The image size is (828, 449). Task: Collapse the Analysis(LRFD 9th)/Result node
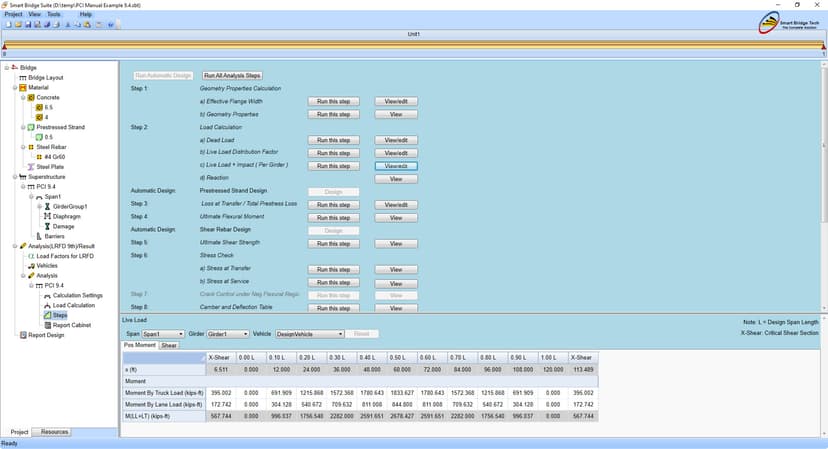click(x=15, y=246)
